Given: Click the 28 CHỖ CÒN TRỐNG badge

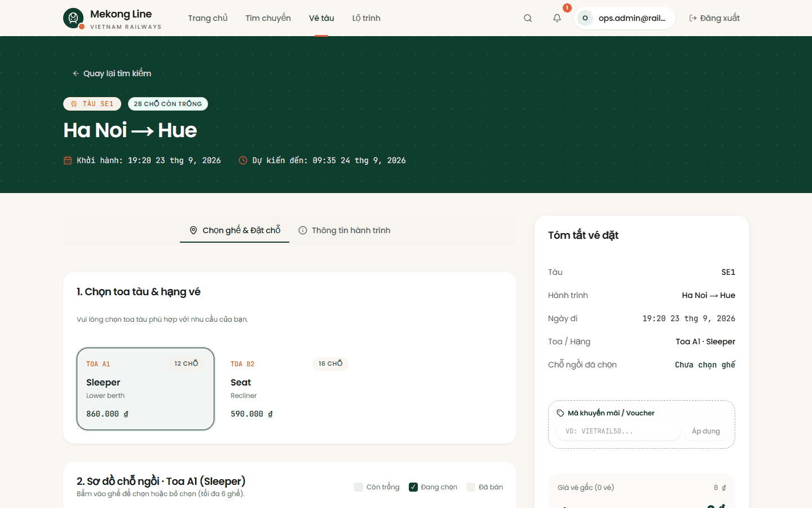Looking at the screenshot, I should click(x=168, y=104).
